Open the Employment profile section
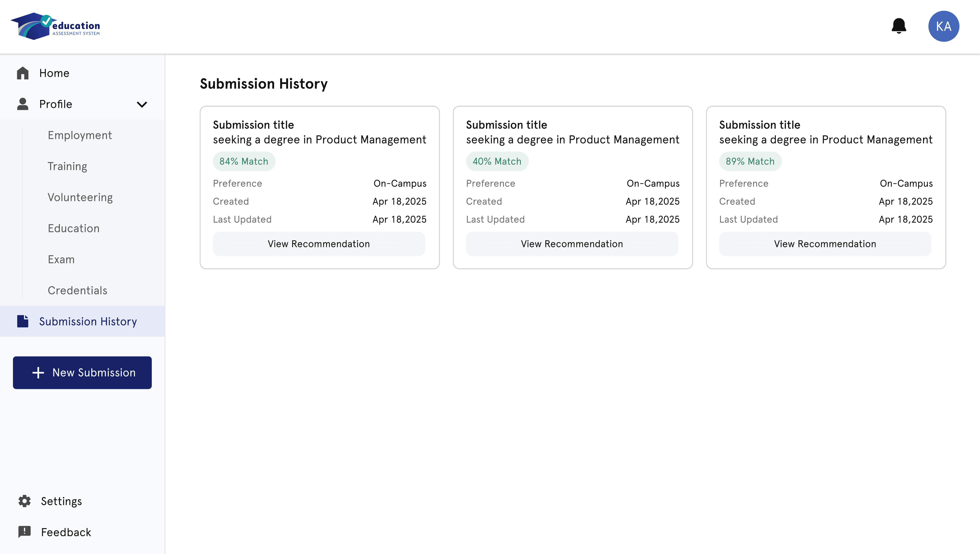980x554 pixels. click(x=79, y=135)
